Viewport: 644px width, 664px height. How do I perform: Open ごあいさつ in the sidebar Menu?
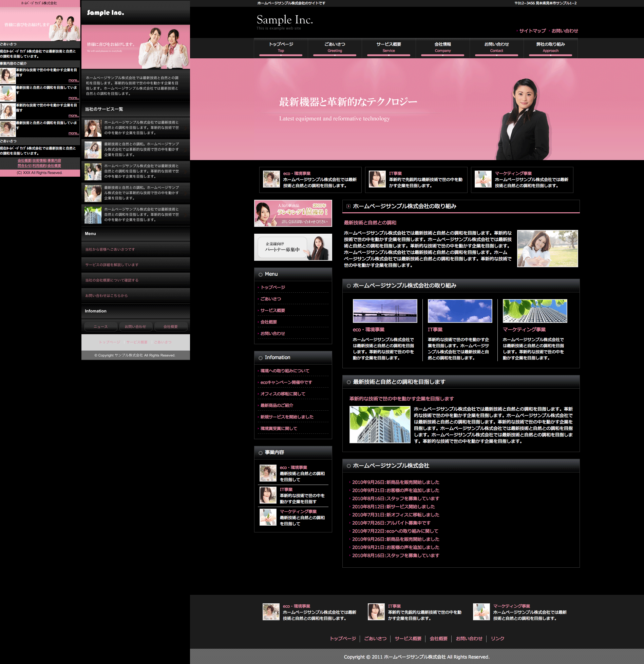coord(271,299)
